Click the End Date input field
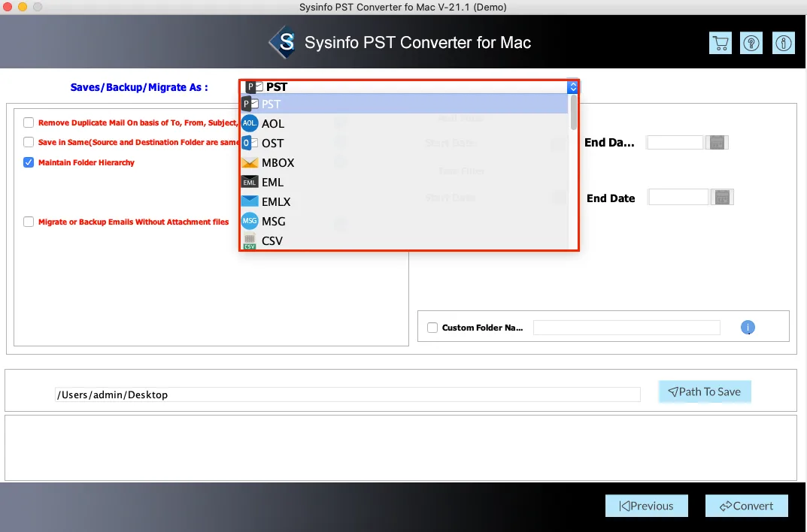Image resolution: width=807 pixels, height=532 pixels. coord(678,198)
